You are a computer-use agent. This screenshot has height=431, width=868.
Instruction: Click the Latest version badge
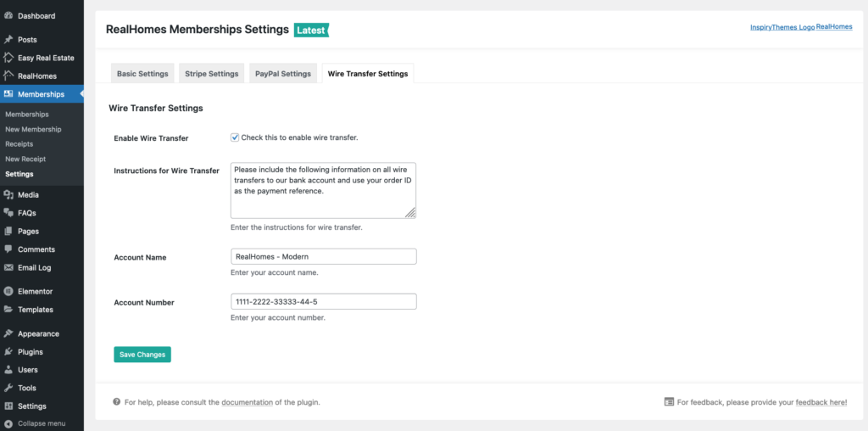pos(311,31)
